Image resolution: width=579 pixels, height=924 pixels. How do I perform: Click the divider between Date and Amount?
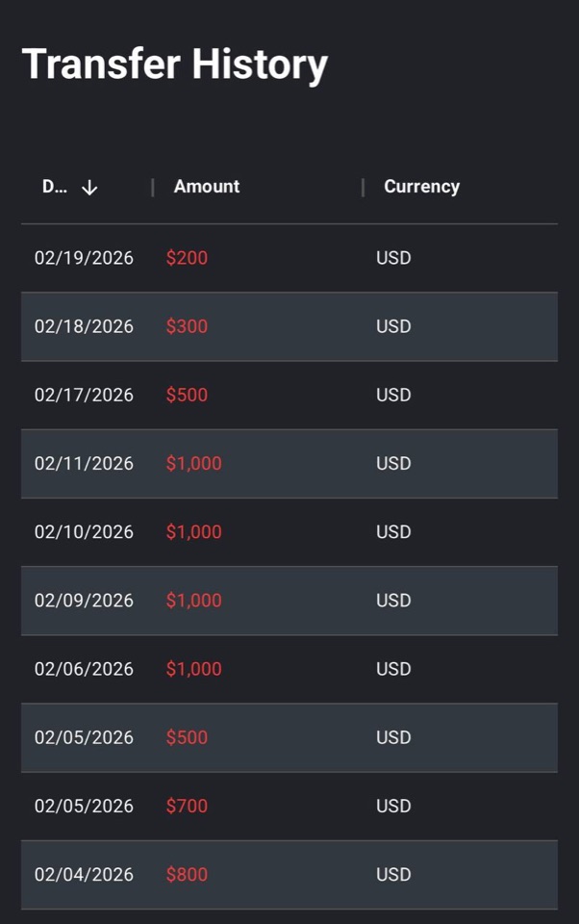[x=153, y=188]
